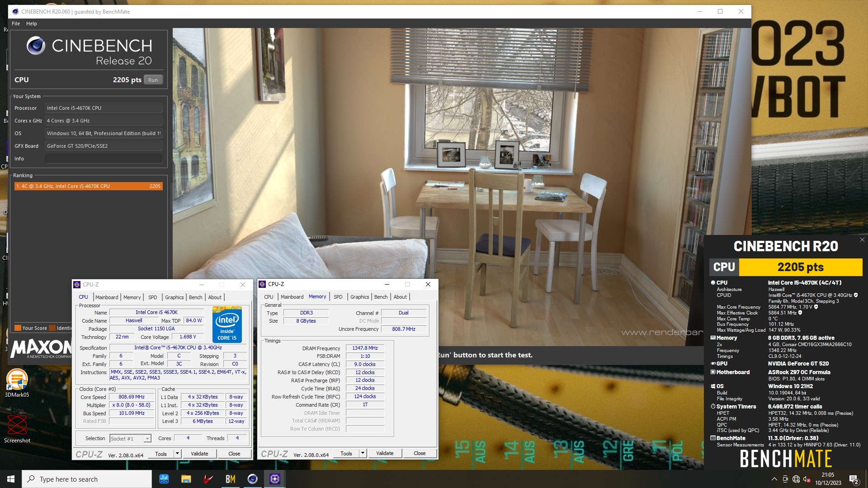The width and height of the screenshot is (868, 488).
Task: Open the red checkmark app on taskbar
Action: [208, 479]
